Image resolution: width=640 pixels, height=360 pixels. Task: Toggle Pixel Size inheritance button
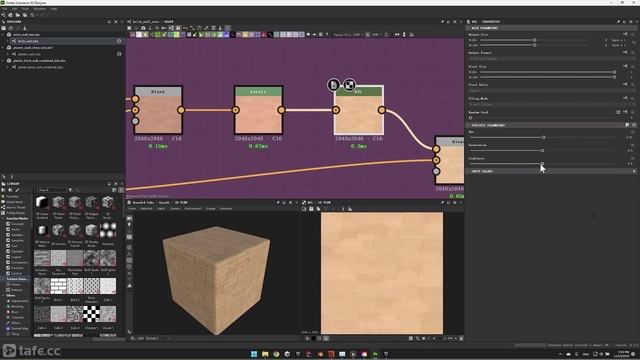(x=625, y=66)
